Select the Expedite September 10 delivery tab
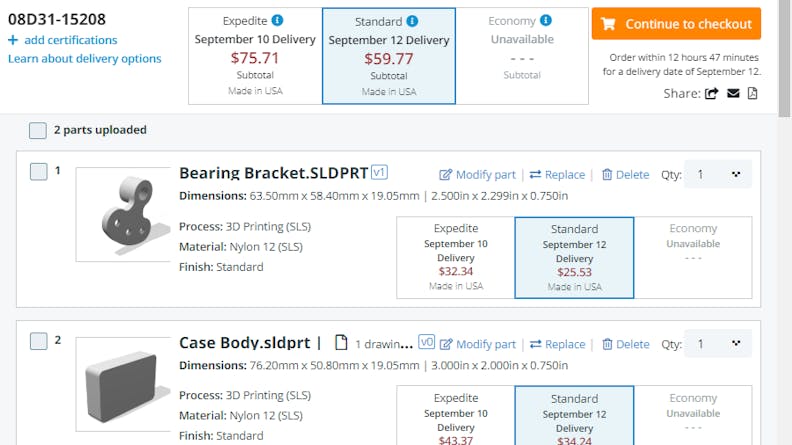 (255, 56)
